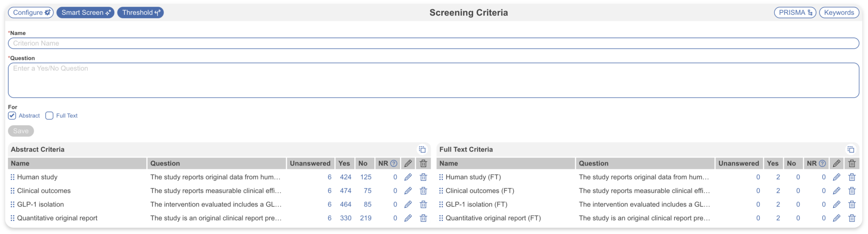Grab drag handle for Quantitative original report (FT)
868x234 pixels.
441,218
